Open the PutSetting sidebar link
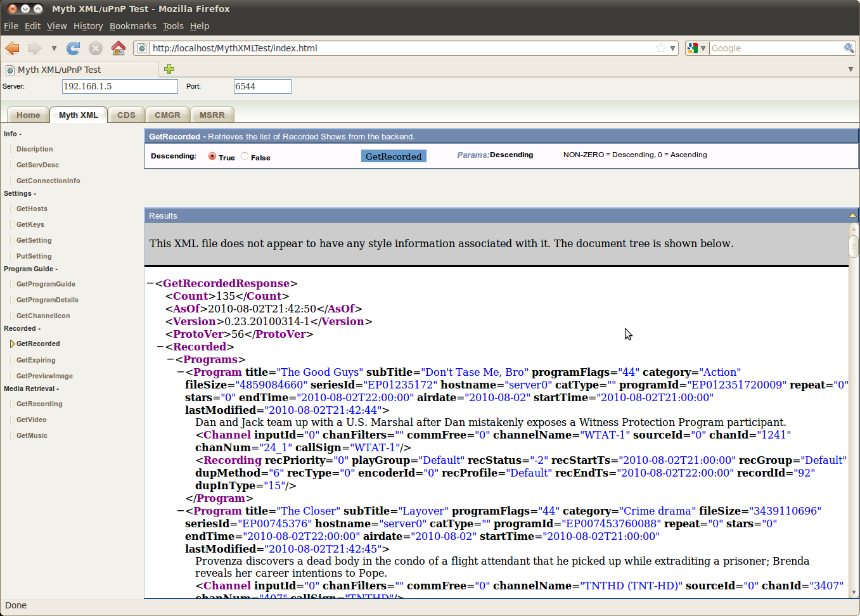This screenshot has height=616, width=860. click(x=34, y=257)
